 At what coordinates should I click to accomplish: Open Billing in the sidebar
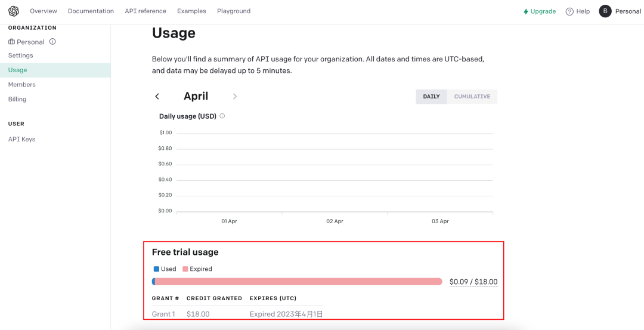17,99
